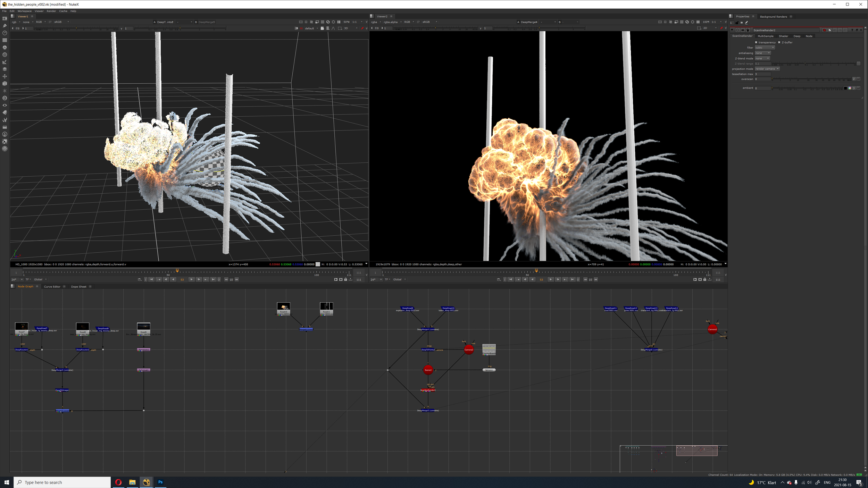
Task: Switch to the Curve Editor tab
Action: pyautogui.click(x=52, y=287)
